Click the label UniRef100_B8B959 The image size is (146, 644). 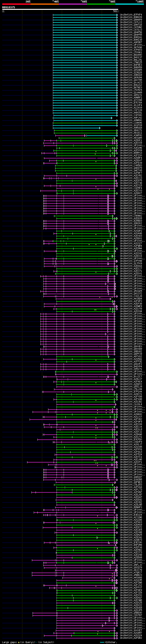[131, 67]
